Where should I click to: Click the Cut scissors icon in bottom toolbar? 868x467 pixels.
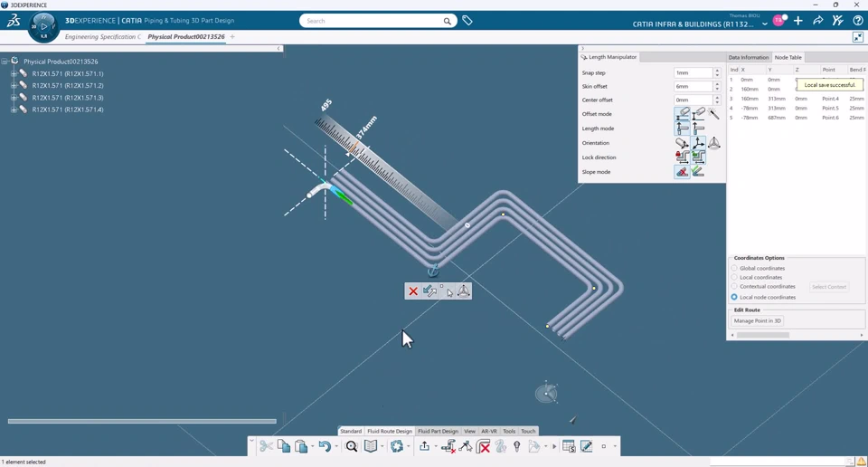[266, 446]
